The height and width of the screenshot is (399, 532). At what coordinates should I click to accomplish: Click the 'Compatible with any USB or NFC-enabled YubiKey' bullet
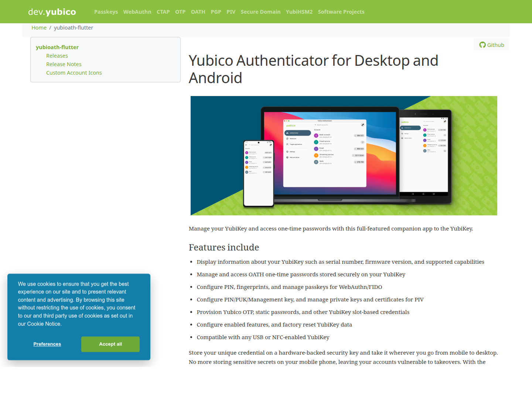coord(263,337)
